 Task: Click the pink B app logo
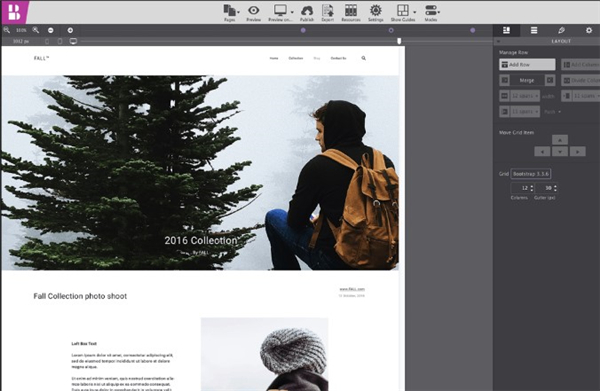click(14, 12)
